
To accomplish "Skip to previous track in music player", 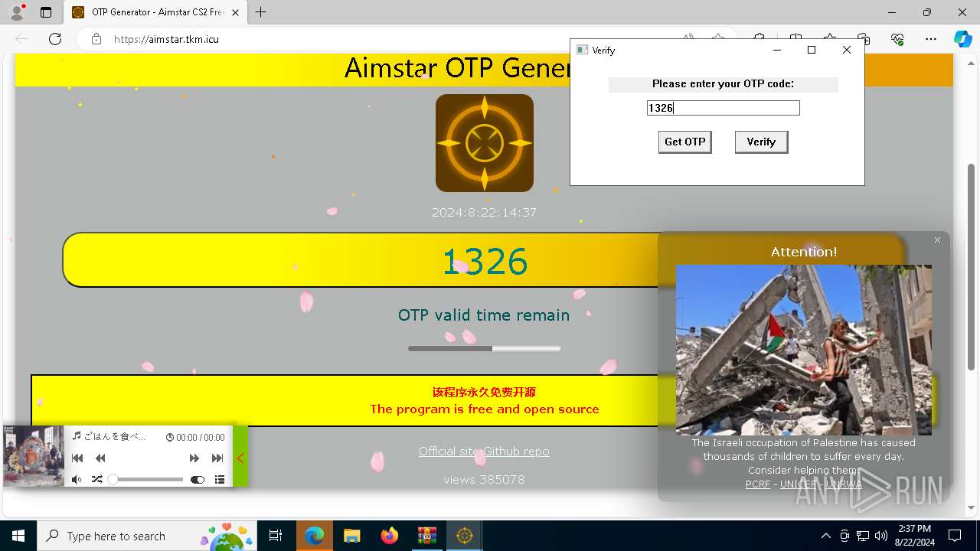I will (x=77, y=458).
